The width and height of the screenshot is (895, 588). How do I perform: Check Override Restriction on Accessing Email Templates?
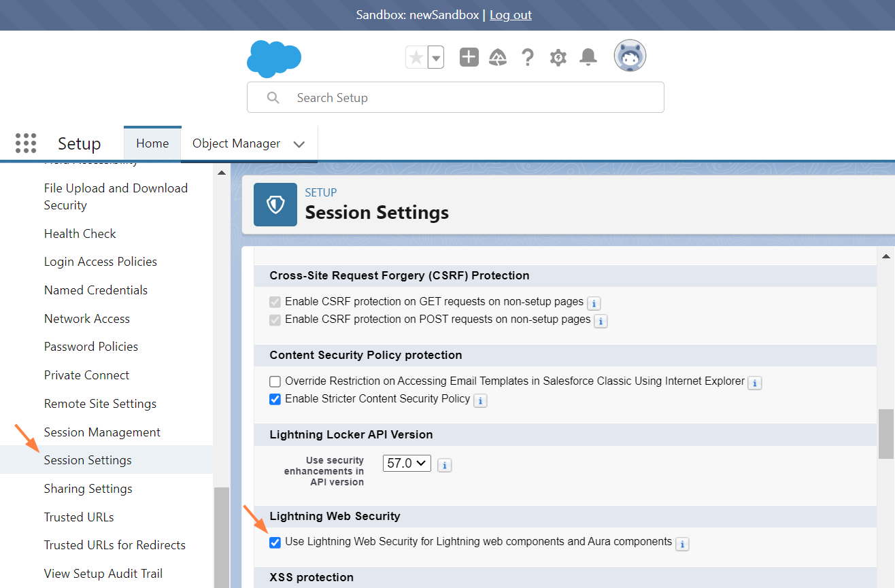275,381
